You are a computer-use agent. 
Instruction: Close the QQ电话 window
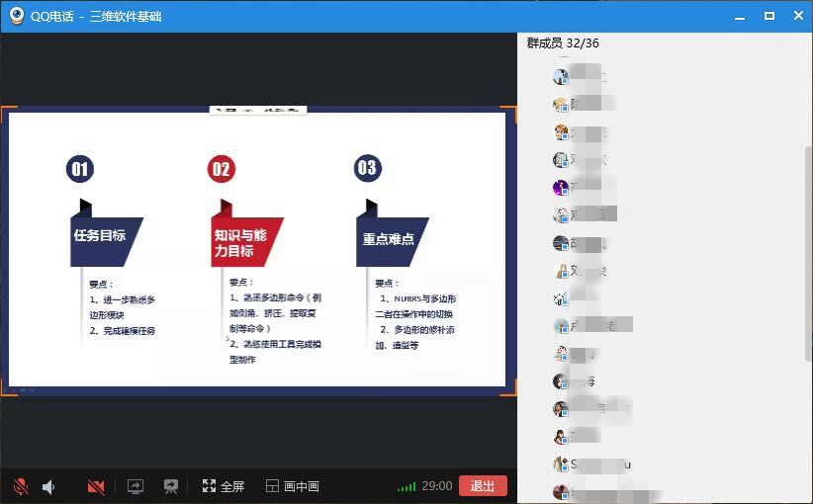pos(798,16)
